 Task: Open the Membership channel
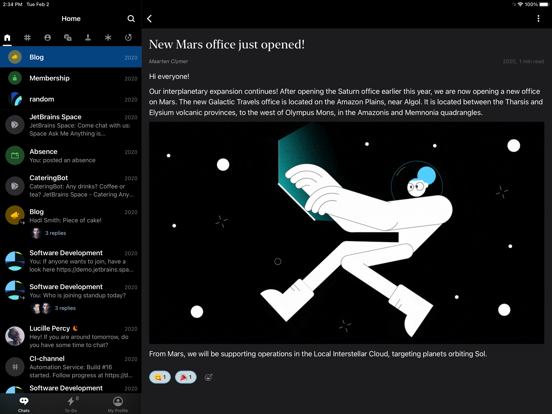coord(71,78)
